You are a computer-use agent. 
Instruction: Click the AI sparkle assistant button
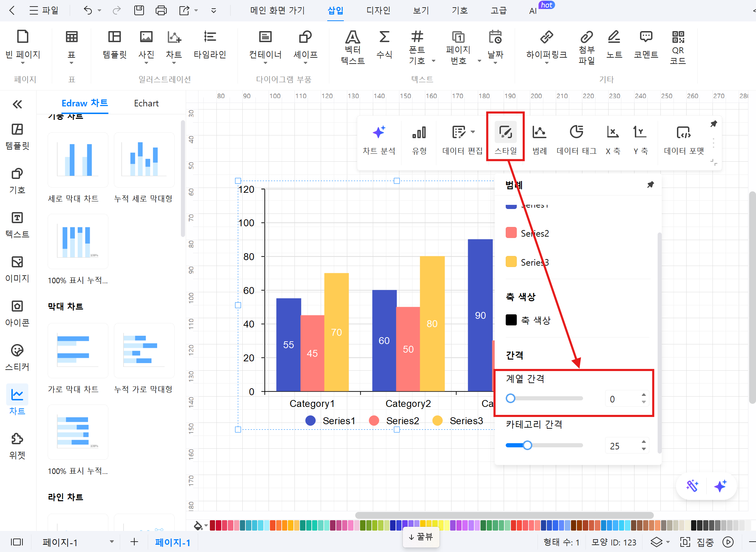pyautogui.click(x=720, y=486)
